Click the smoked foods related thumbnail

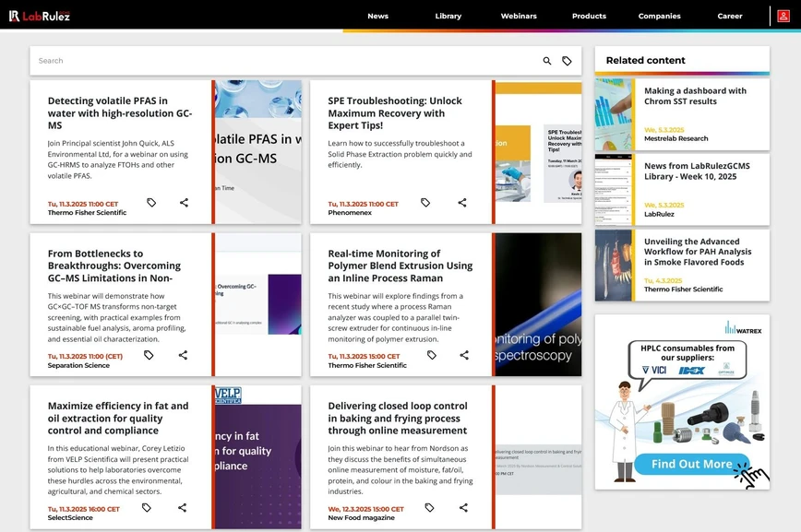614,265
